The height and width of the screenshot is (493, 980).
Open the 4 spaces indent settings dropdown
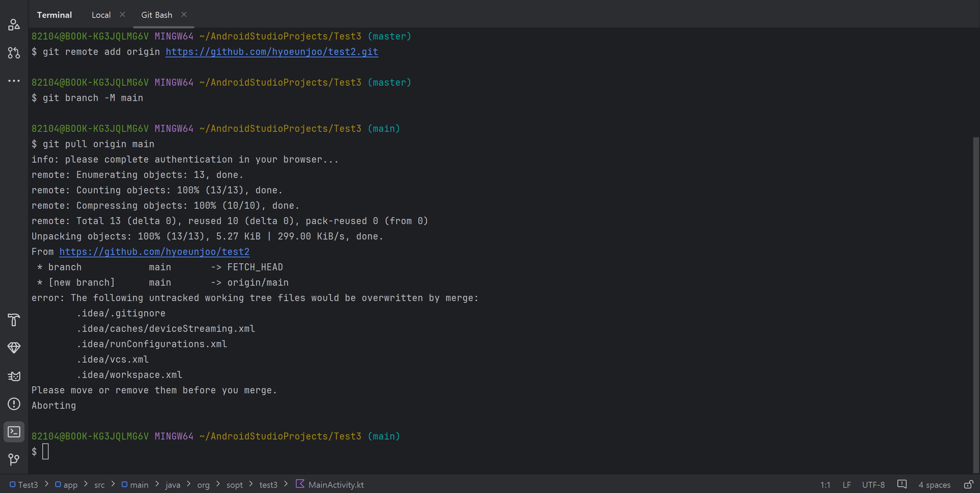point(934,485)
